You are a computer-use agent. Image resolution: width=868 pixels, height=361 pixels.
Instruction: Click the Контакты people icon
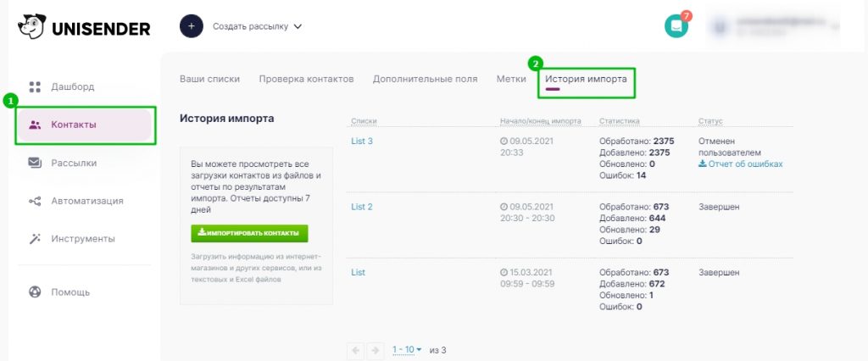pos(35,125)
